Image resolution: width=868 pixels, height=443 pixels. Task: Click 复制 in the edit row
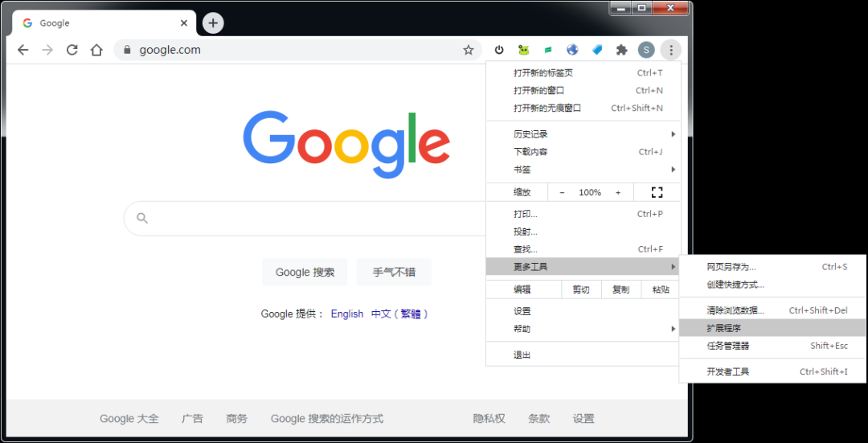tap(621, 289)
